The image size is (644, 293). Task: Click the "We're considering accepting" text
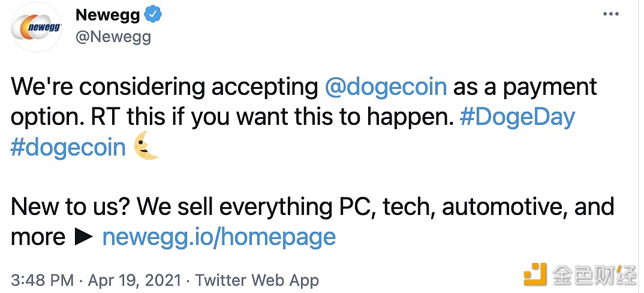click(x=164, y=88)
